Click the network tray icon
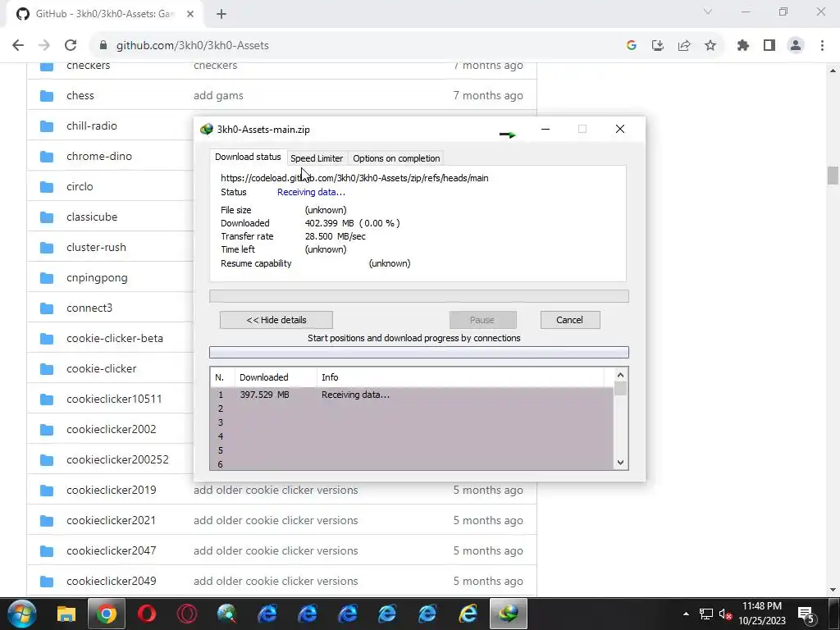Screen dimensions: 840x630 click(x=706, y=614)
